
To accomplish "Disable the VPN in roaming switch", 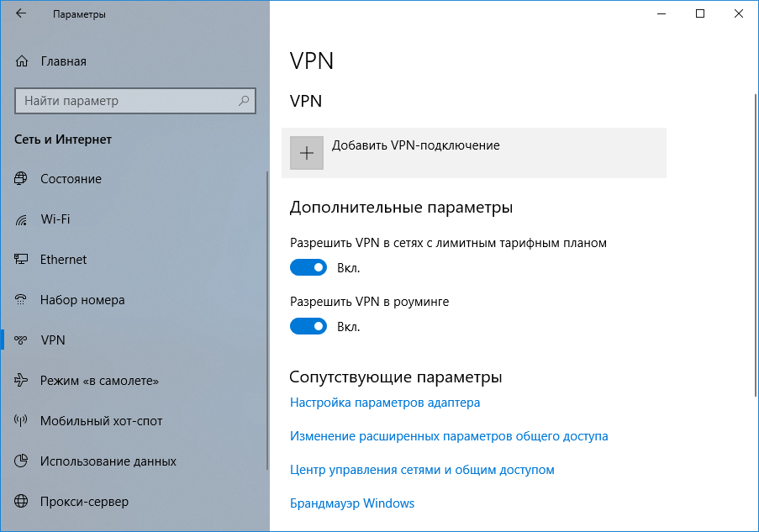I will point(308,326).
